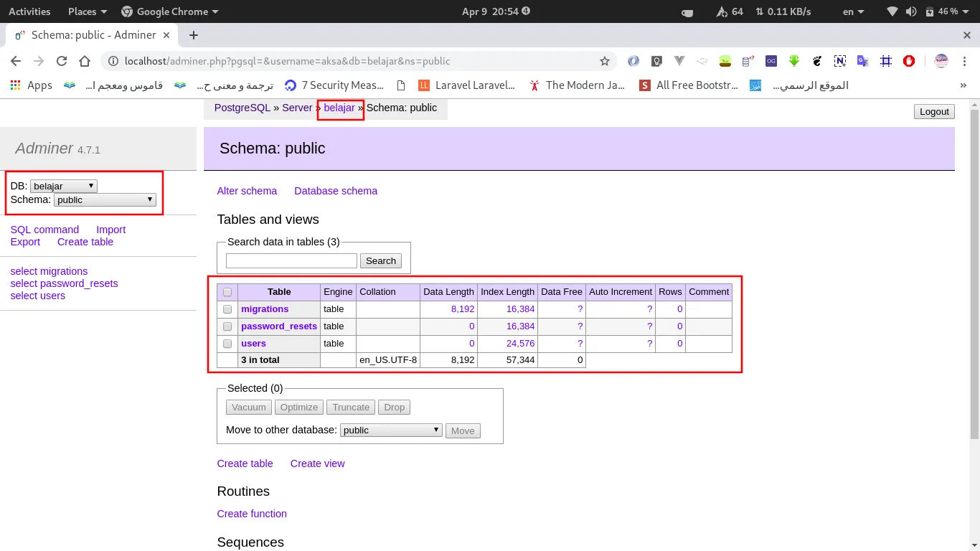The height and width of the screenshot is (551, 980).
Task: Open the Wi-Fi indicator in the top bar
Action: point(892,11)
